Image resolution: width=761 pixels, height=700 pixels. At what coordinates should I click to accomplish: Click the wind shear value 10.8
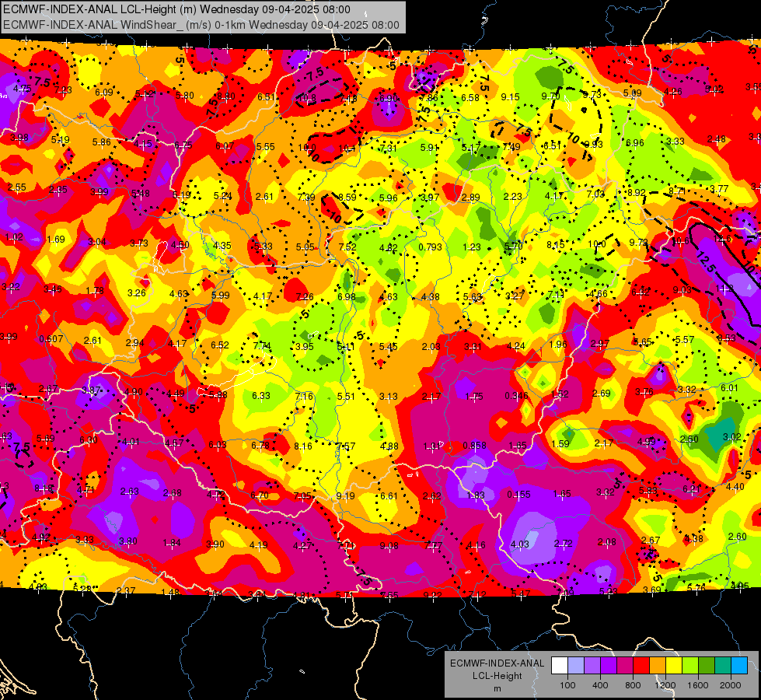coord(306,98)
